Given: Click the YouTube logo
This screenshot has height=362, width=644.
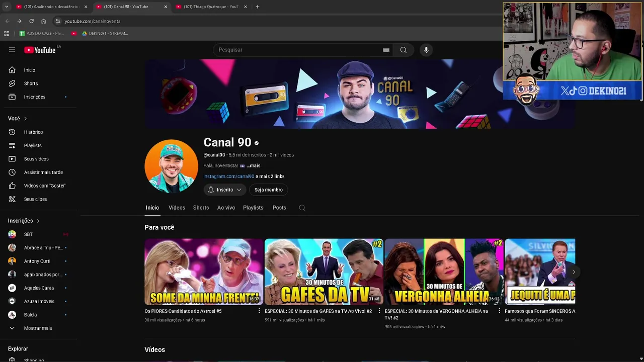Looking at the screenshot, I should (x=40, y=50).
